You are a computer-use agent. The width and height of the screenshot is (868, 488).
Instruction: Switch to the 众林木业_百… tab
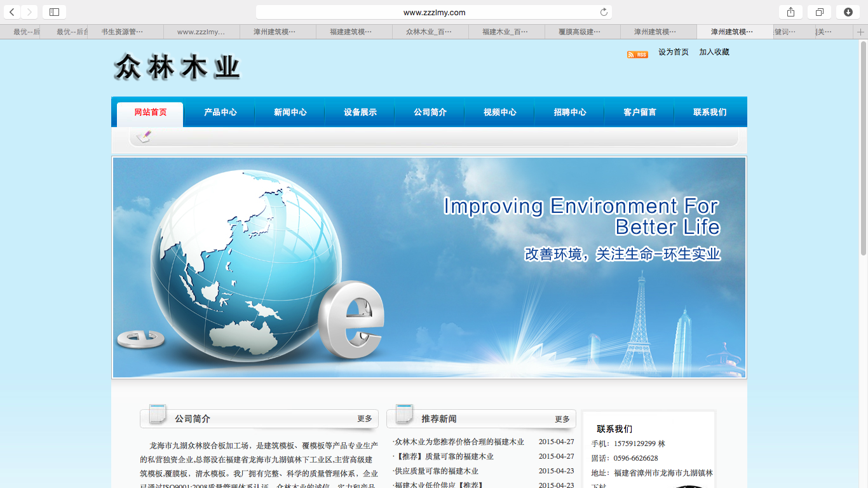(x=429, y=32)
